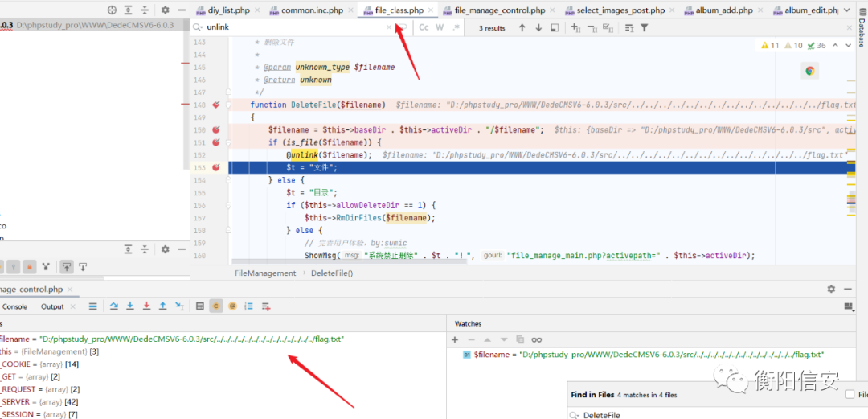868x419 pixels.
Task: Open search history dropdown beside unlink
Action: coord(198,27)
